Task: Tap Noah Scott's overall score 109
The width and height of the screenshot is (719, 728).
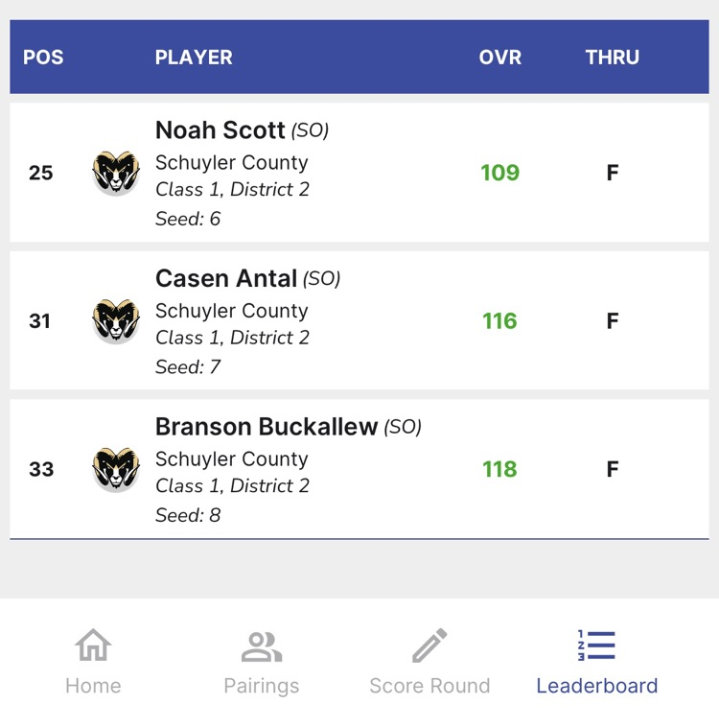Action: click(x=499, y=173)
